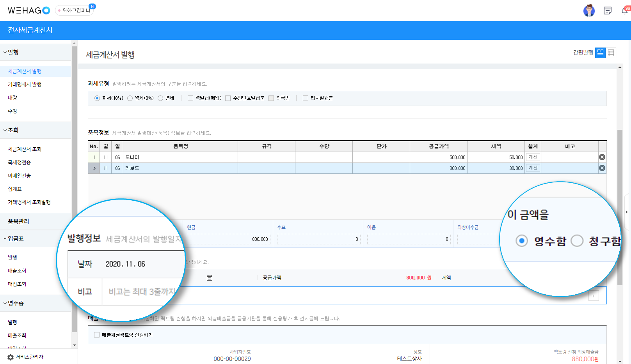Open the date calendar picker icon
Viewport: 631px width, 364px height.
tap(210, 278)
